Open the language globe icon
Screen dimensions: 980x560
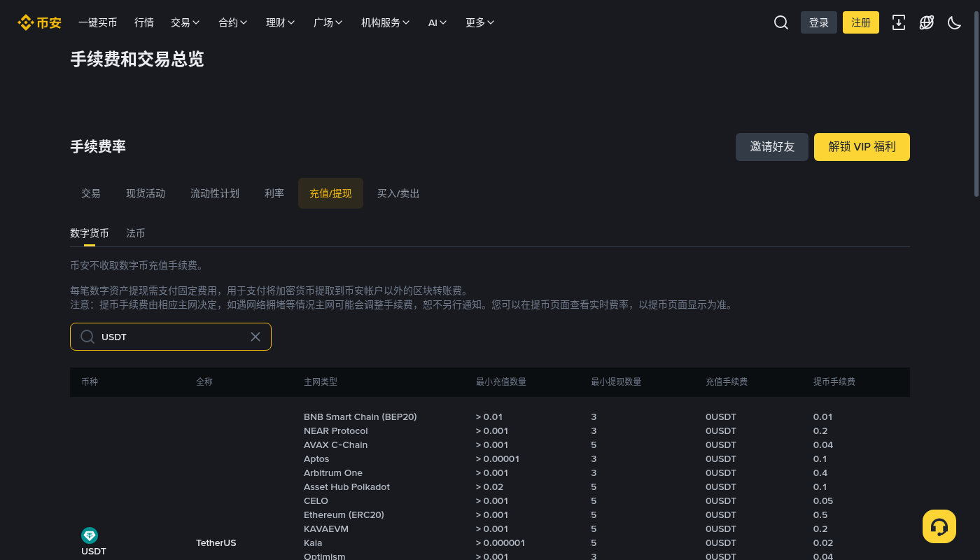[927, 22]
